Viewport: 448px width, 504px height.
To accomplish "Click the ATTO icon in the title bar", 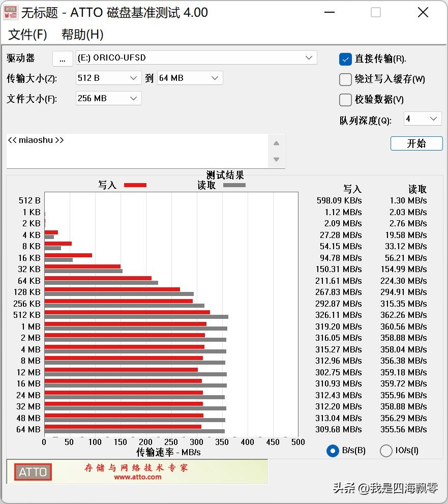I will click(11, 12).
